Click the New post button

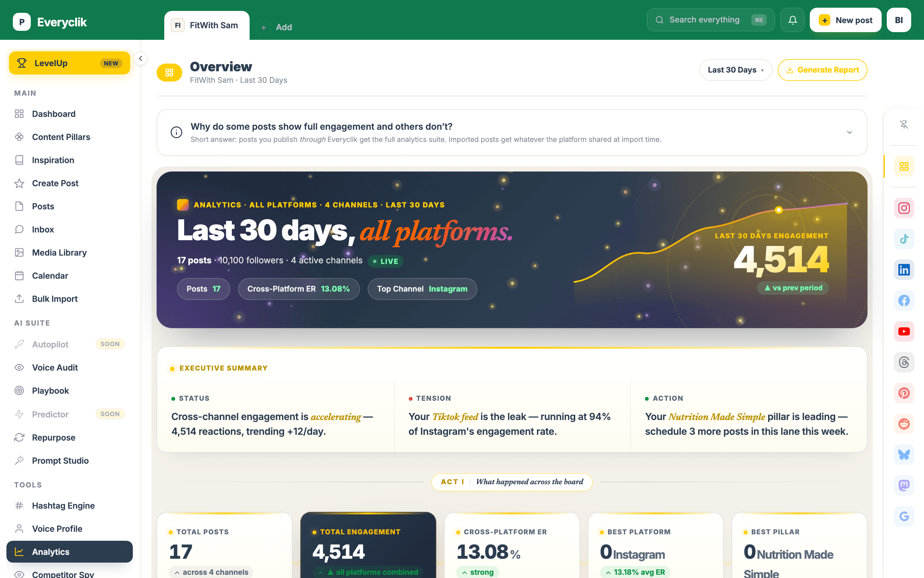pyautogui.click(x=845, y=20)
